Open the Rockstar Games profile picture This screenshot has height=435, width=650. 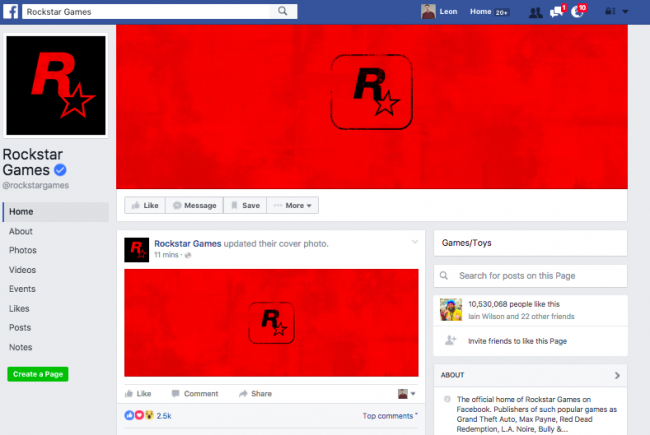(x=56, y=85)
